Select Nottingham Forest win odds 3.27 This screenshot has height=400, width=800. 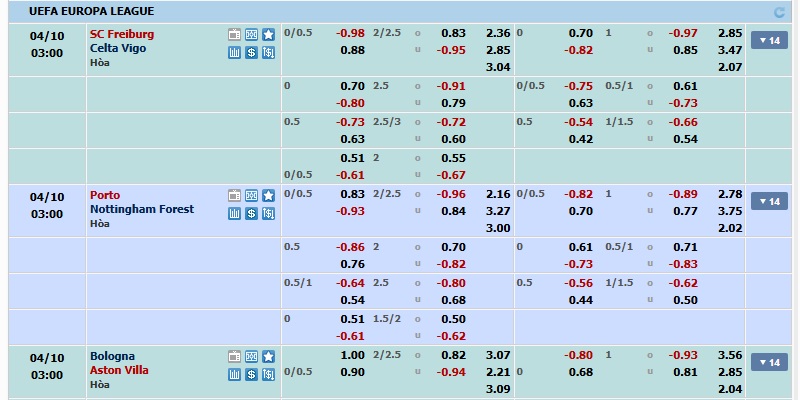(x=498, y=211)
